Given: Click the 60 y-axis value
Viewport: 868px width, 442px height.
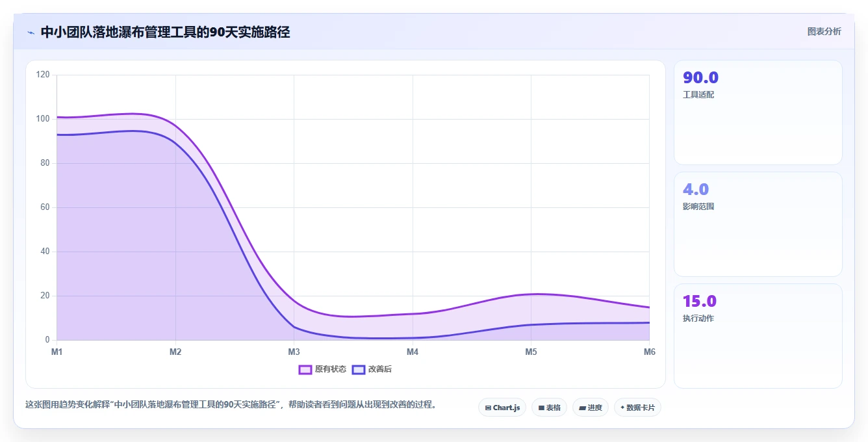Looking at the screenshot, I should [45, 207].
